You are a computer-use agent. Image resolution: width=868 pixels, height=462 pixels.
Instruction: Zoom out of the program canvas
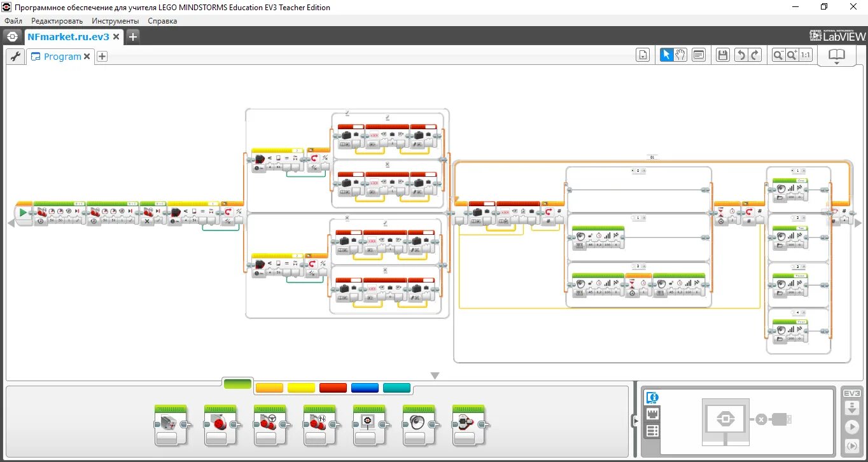click(778, 55)
